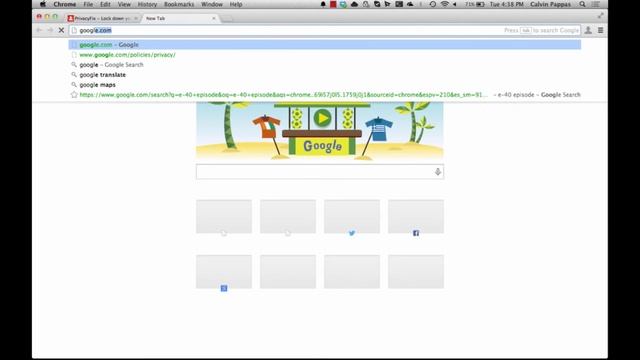The height and width of the screenshot is (360, 640).
Task: Open the Bookmarks menu
Action: click(x=179, y=4)
